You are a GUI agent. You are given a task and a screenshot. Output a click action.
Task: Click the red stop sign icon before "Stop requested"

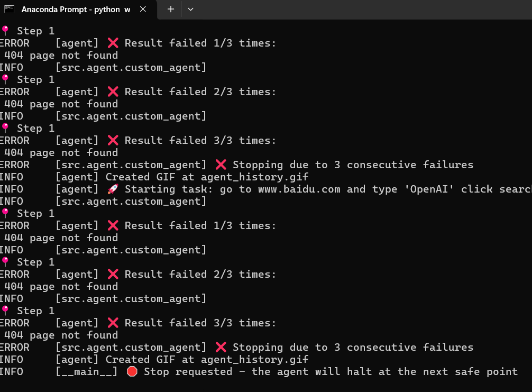pos(132,371)
